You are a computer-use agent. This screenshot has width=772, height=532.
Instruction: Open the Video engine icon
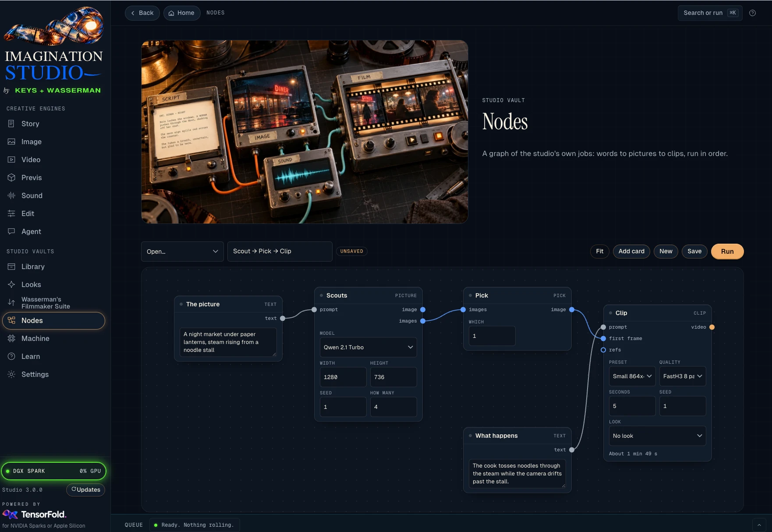[x=11, y=160]
